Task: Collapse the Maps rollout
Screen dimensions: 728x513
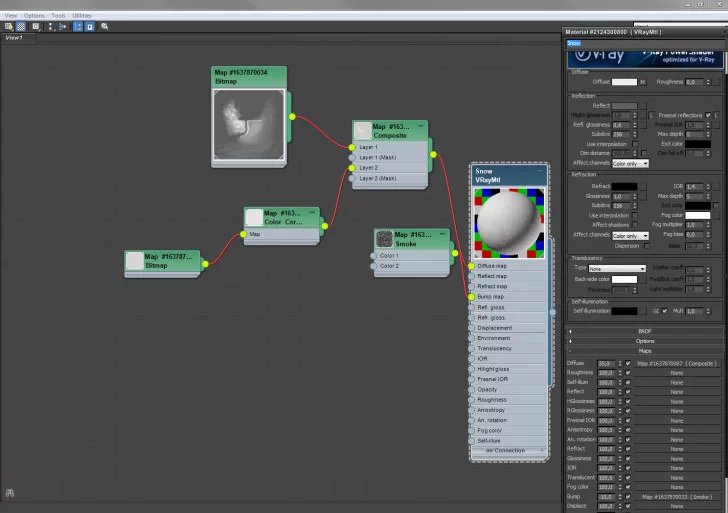Action: 644,351
